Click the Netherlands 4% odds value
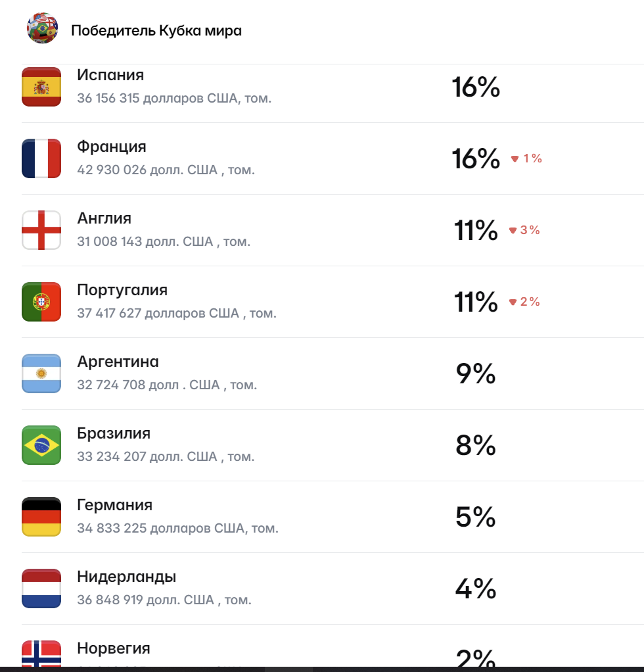644x672 pixels. (x=476, y=588)
